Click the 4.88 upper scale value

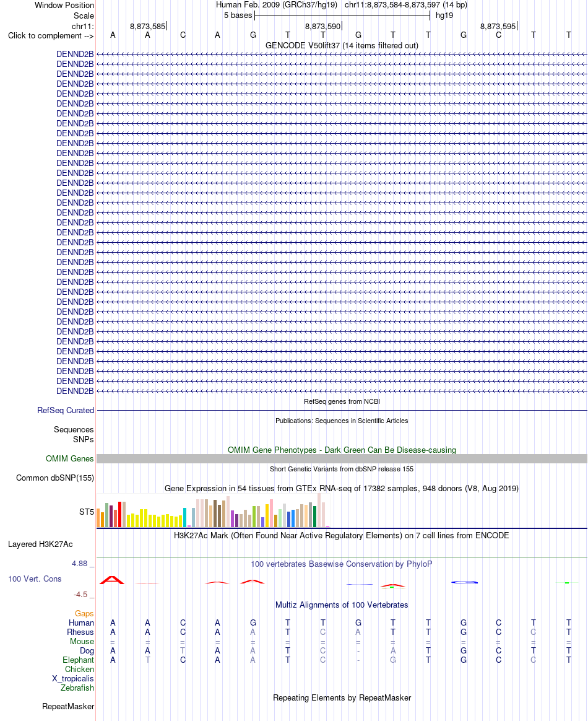79,564
